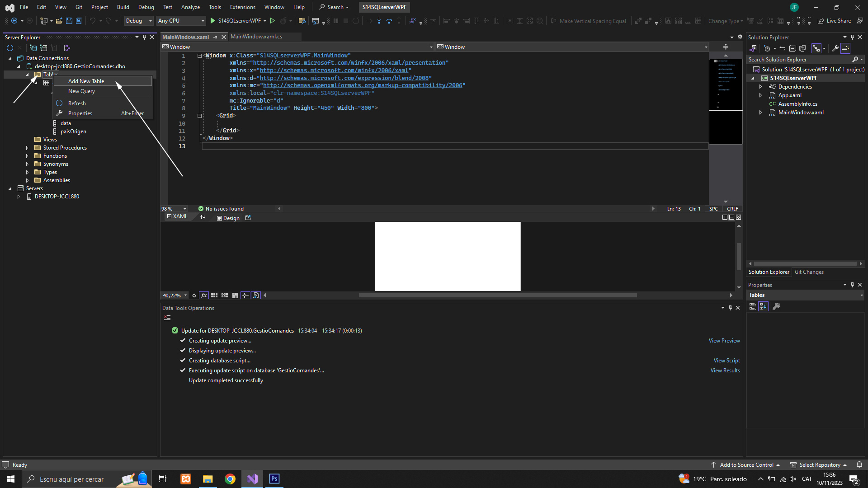Click the designer horizontal scrollbar

497,296
